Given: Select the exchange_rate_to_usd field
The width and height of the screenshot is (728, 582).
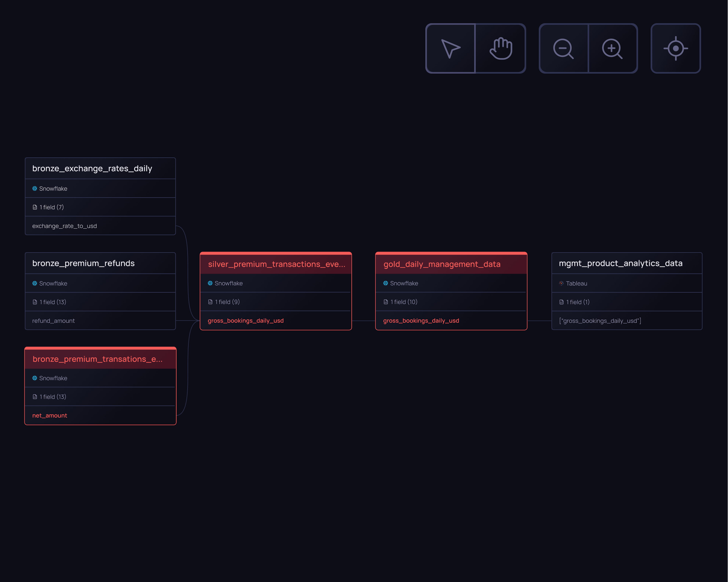Looking at the screenshot, I should tap(64, 226).
